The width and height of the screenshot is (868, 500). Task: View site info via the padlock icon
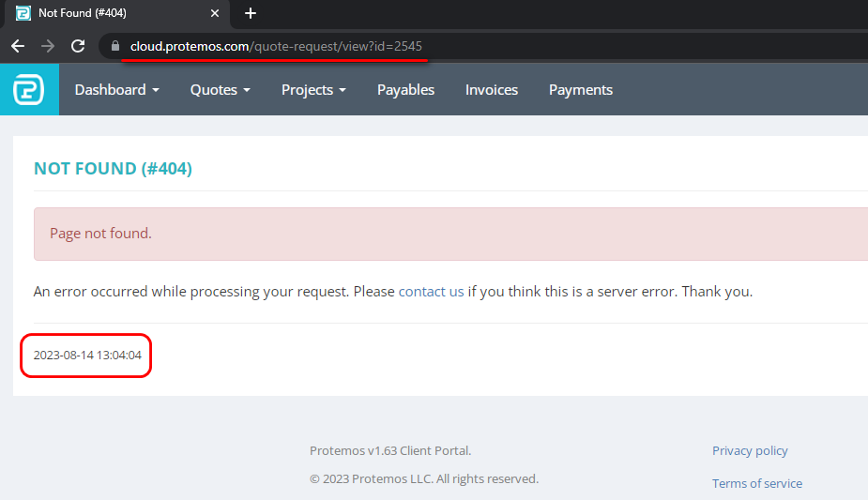pyautogui.click(x=115, y=46)
